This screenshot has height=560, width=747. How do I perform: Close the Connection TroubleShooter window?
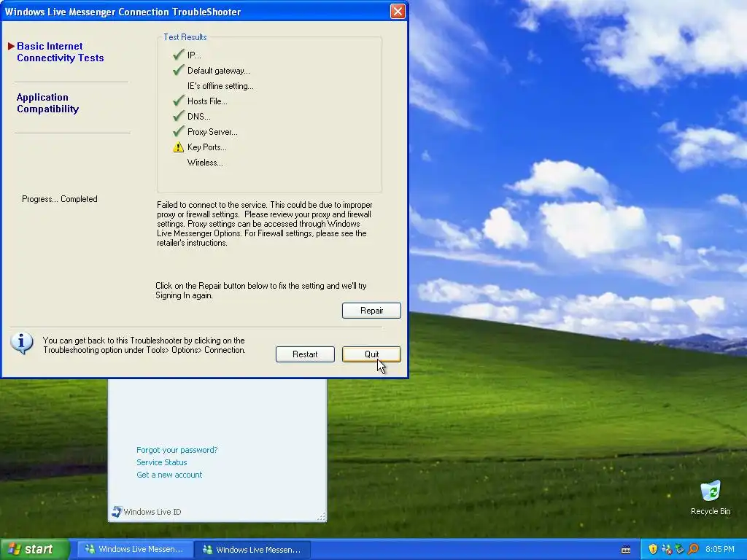(398, 12)
